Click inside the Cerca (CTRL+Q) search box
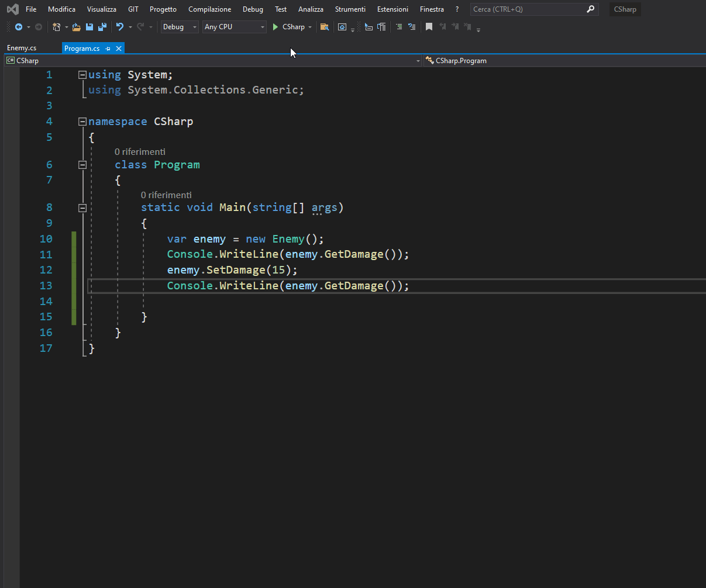Viewport: 706px width, 588px height. (x=526, y=9)
